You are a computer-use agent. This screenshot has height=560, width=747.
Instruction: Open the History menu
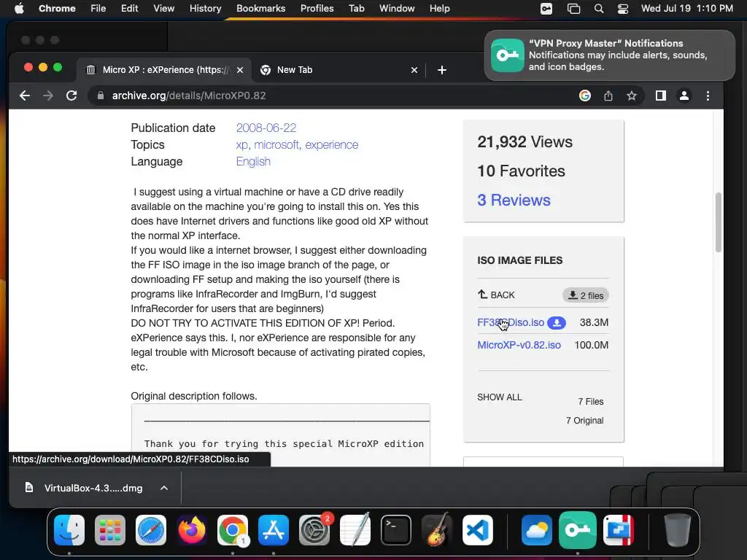(x=205, y=9)
